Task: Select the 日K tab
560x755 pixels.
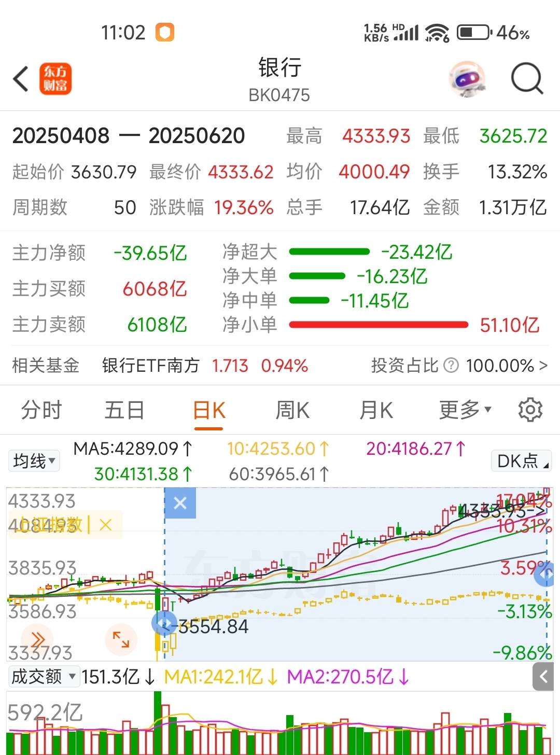Action: [x=209, y=410]
